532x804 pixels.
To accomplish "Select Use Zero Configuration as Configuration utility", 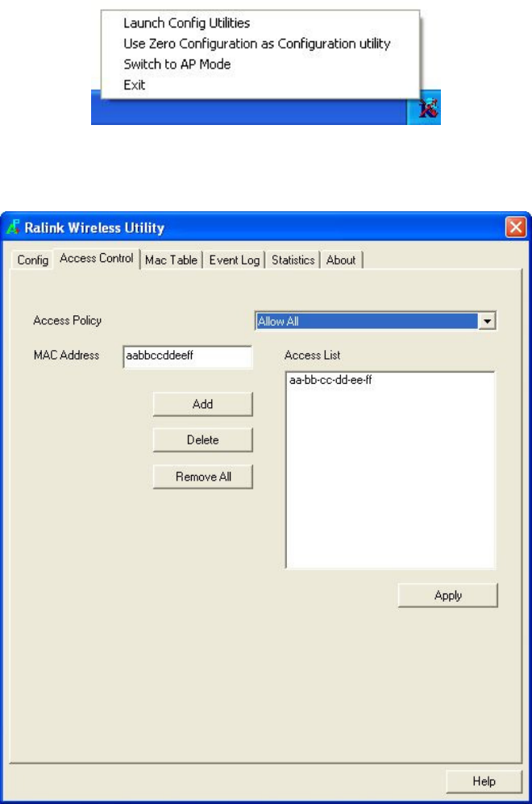I will 257,44.
